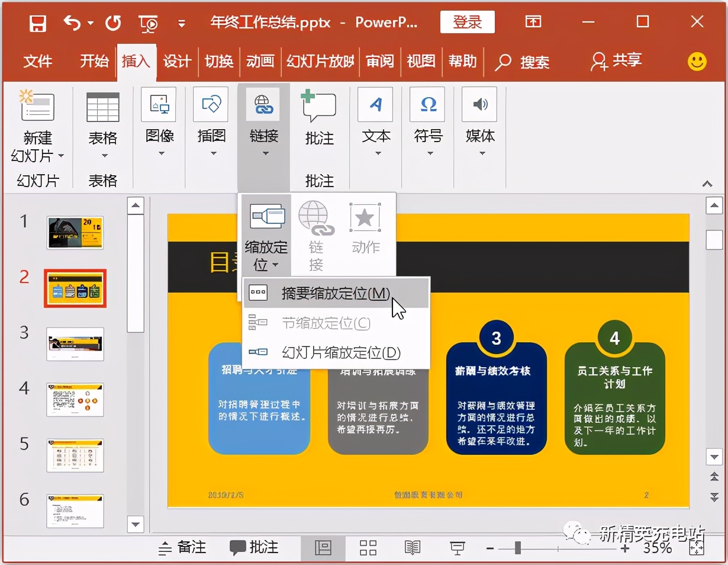This screenshot has width=728, height=565.
Task: Start slideshow from the status bar icon
Action: (x=457, y=548)
